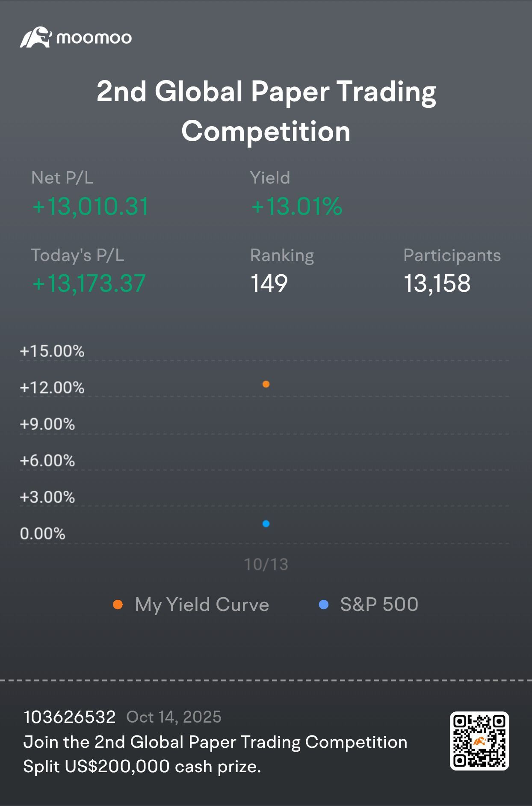The height and width of the screenshot is (806, 532).
Task: Click the Ranking value 149
Action: [269, 284]
